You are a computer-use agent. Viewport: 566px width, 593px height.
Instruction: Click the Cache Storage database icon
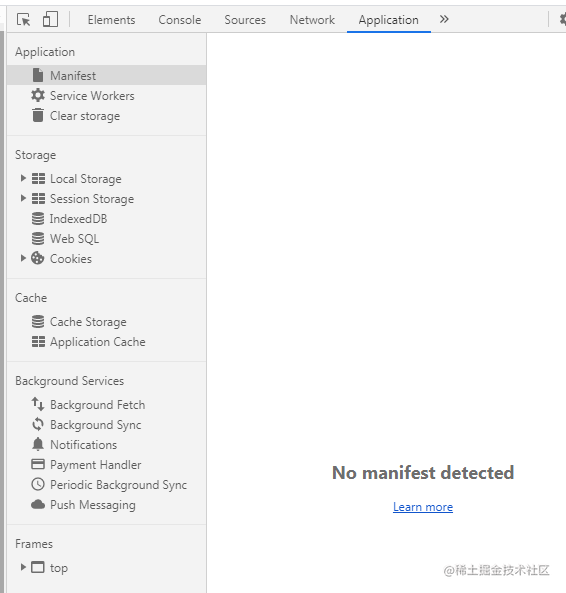(38, 321)
